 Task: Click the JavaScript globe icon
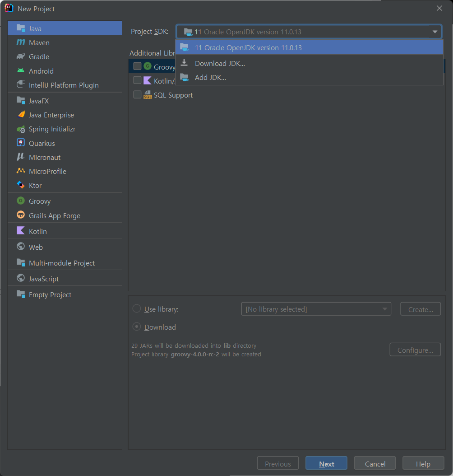click(x=21, y=278)
